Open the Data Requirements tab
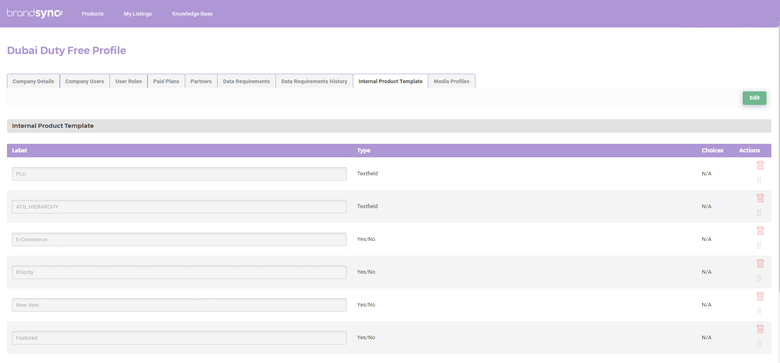 246,81
